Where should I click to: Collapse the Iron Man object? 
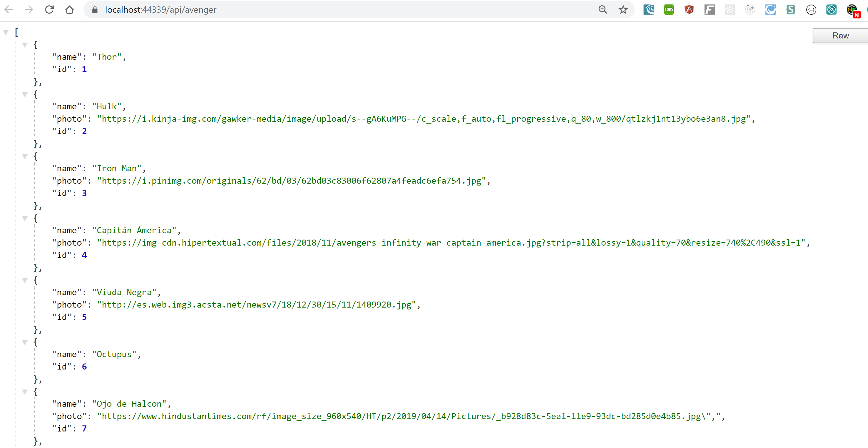[24, 156]
